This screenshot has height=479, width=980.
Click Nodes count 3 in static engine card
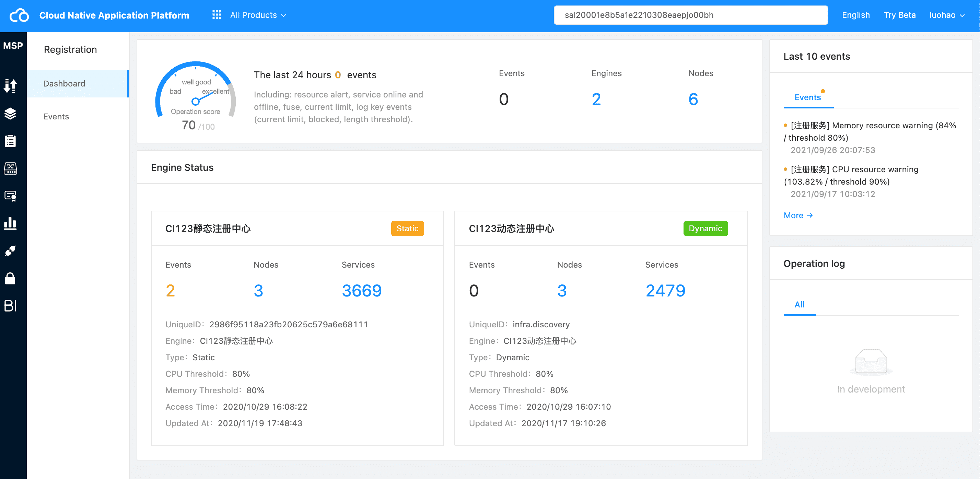tap(258, 291)
